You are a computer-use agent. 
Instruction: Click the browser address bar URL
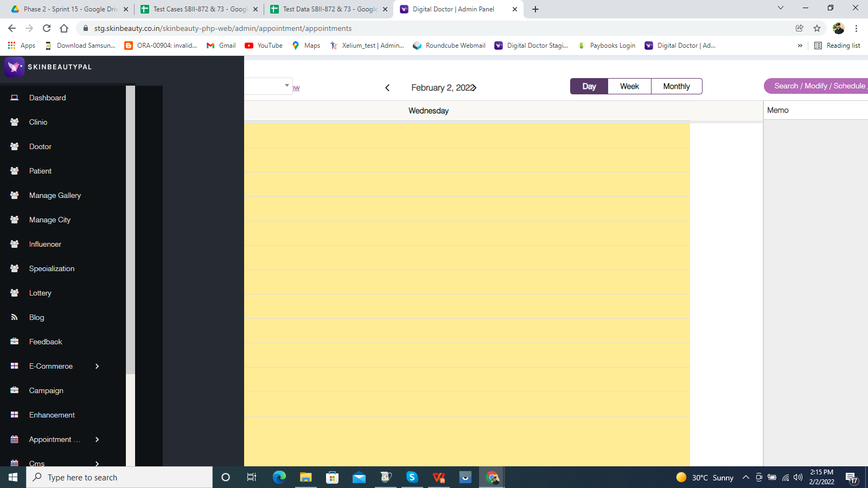[x=222, y=28]
